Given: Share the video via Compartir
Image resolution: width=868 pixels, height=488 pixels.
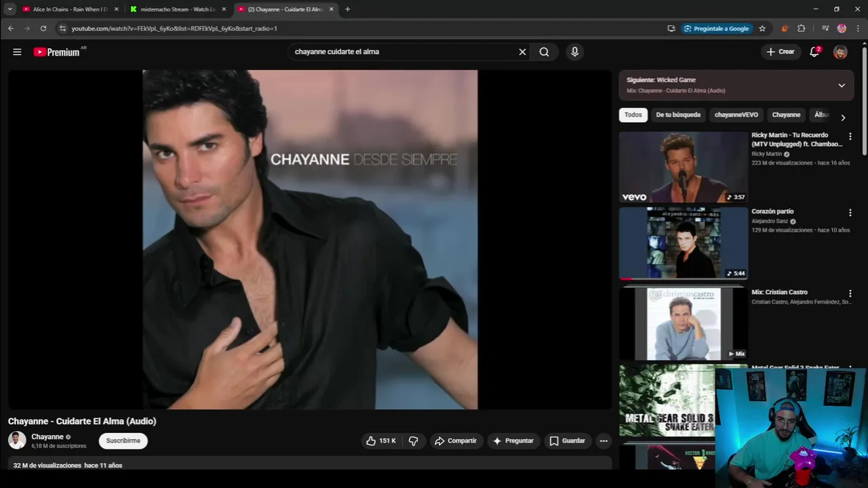Looking at the screenshot, I should [456, 441].
